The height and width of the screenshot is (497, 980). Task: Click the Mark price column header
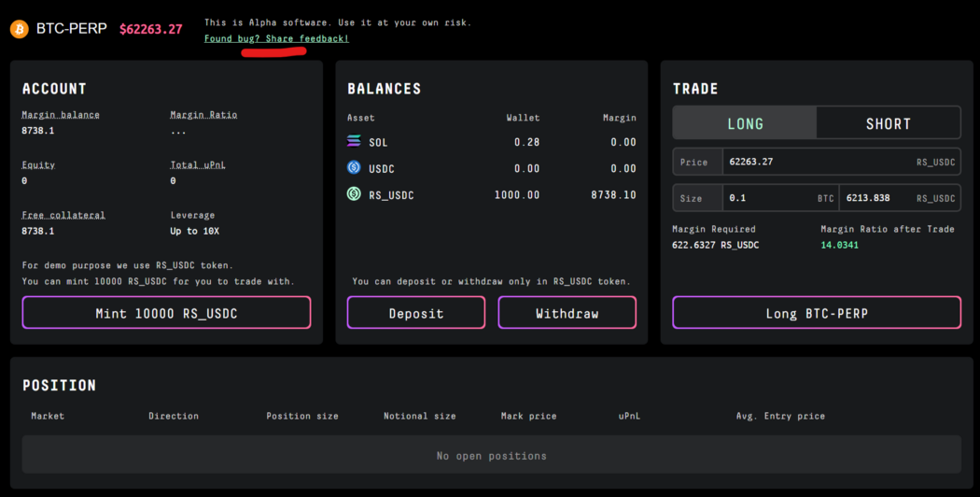[x=529, y=416]
